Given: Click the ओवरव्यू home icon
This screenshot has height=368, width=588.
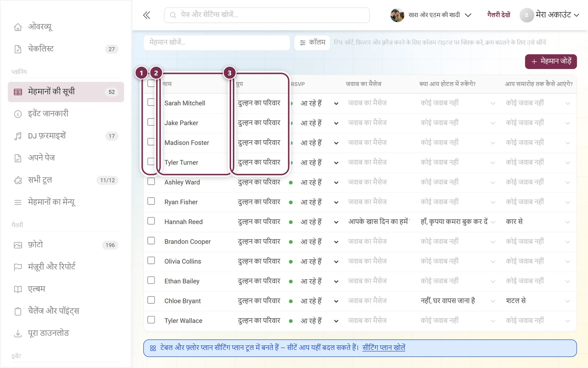Looking at the screenshot, I should coord(18,27).
